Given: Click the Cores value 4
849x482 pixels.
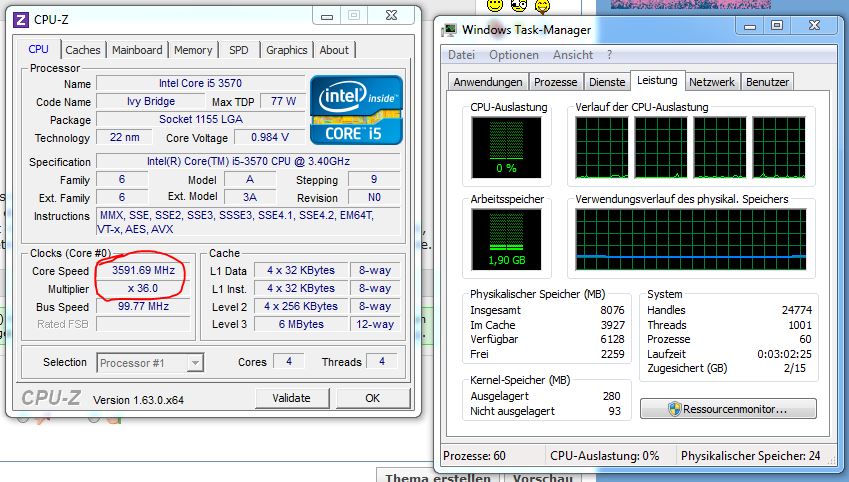Looking at the screenshot, I should pyautogui.click(x=289, y=361).
